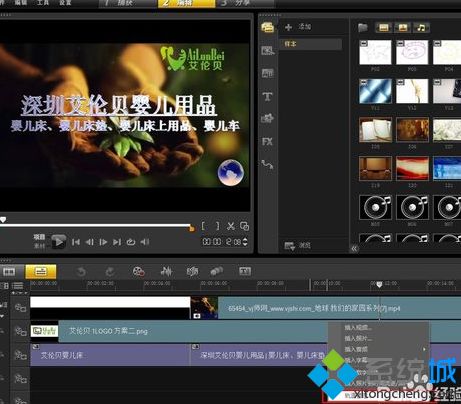This screenshot has height=404, width=461.
Task: Select the theater stage thumbnail
Action: tap(375, 168)
